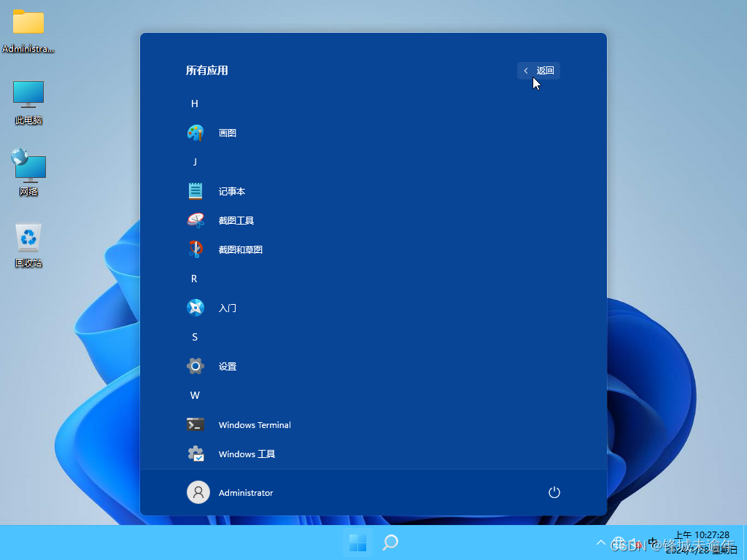This screenshot has height=560, width=747.
Task: Open the clock and date area
Action: (x=701, y=542)
